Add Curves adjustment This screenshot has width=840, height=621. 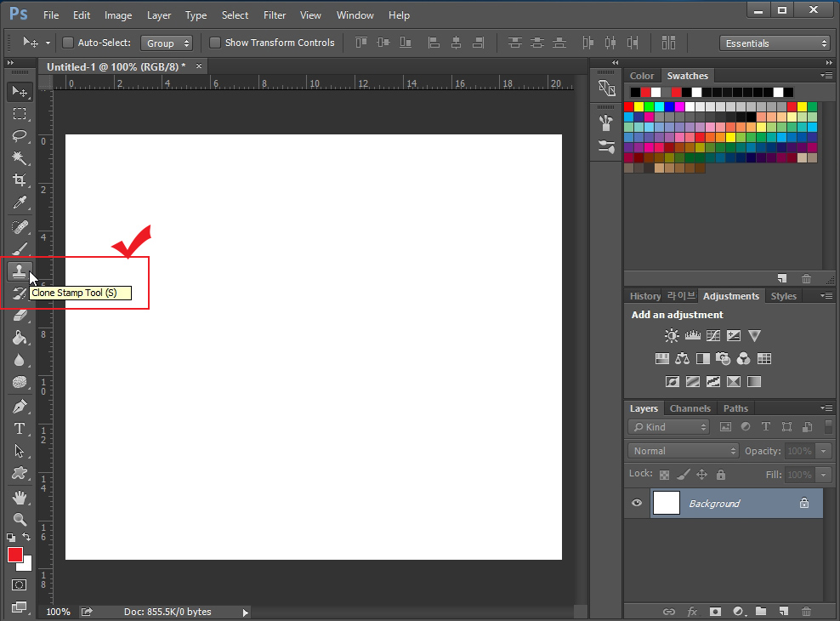(x=713, y=336)
